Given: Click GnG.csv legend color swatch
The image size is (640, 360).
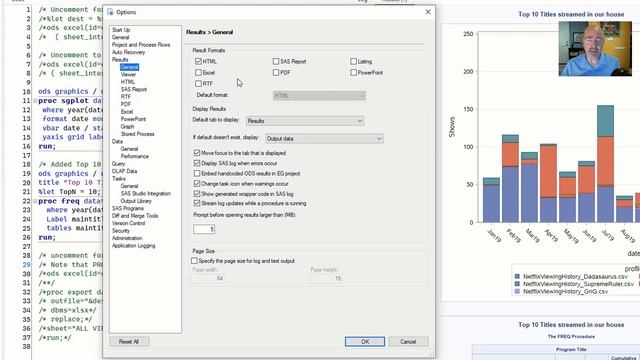Looking at the screenshot, I should tap(517, 291).
